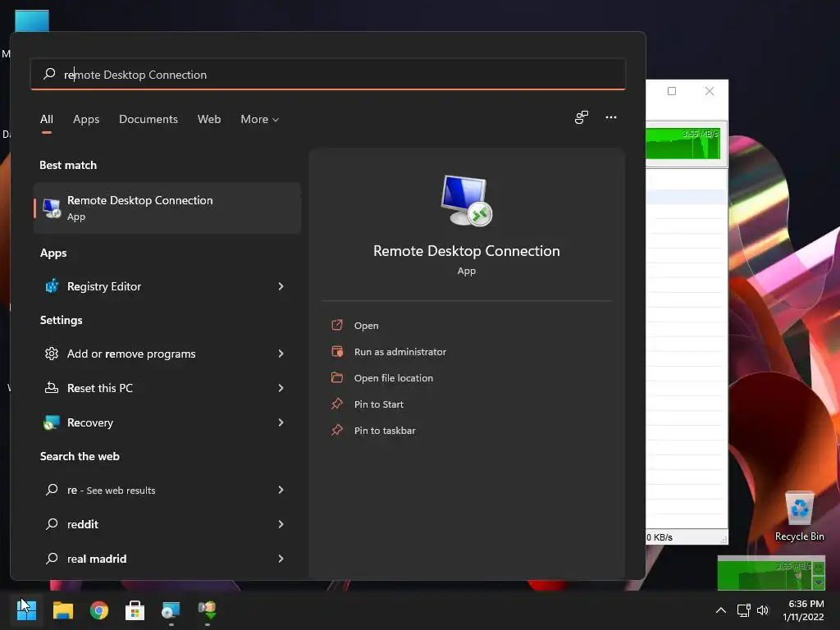Click the Reset this PC icon
840x630 pixels.
click(x=52, y=388)
